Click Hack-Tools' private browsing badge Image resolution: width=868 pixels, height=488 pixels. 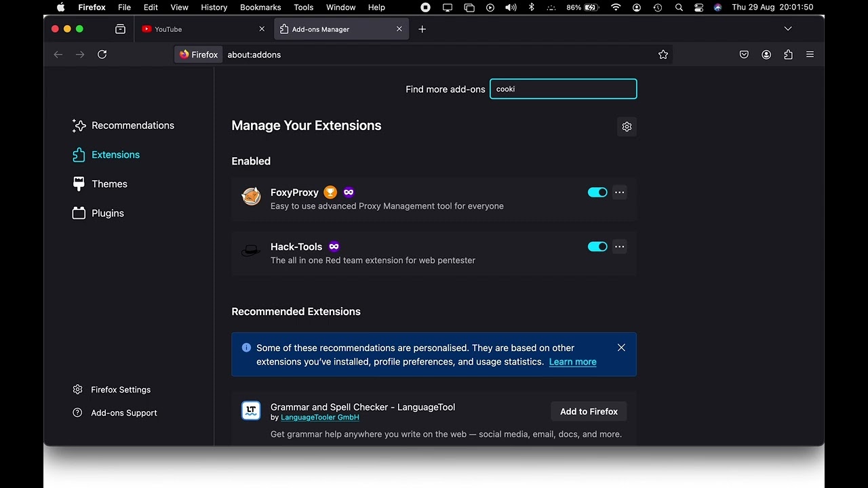334,247
